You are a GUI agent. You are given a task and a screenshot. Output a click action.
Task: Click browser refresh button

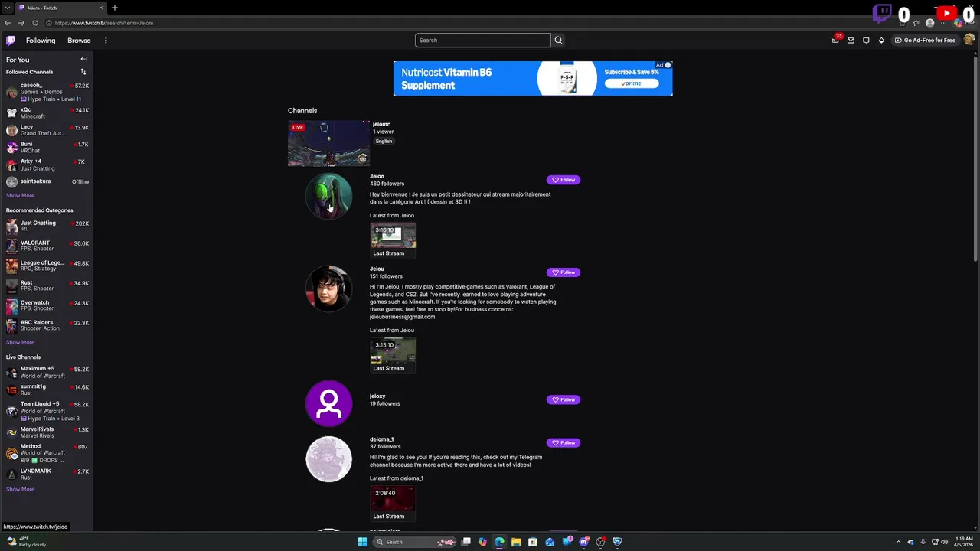[x=34, y=23]
